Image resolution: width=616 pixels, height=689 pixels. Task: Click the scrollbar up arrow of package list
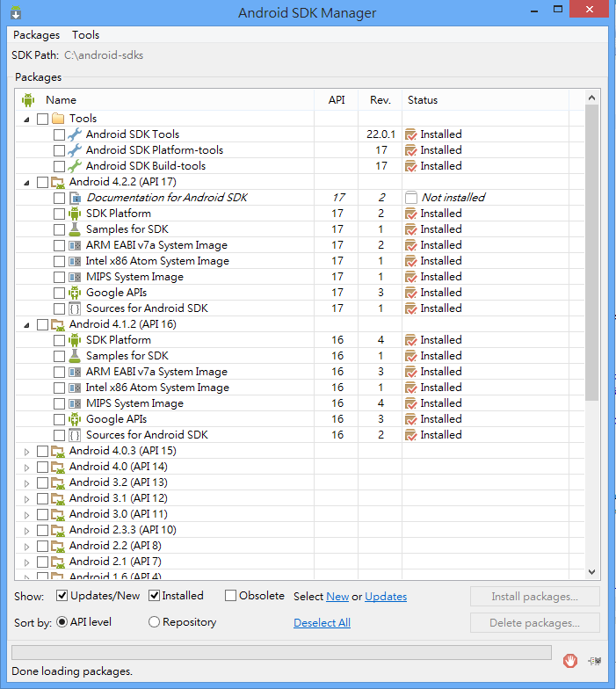coord(592,98)
